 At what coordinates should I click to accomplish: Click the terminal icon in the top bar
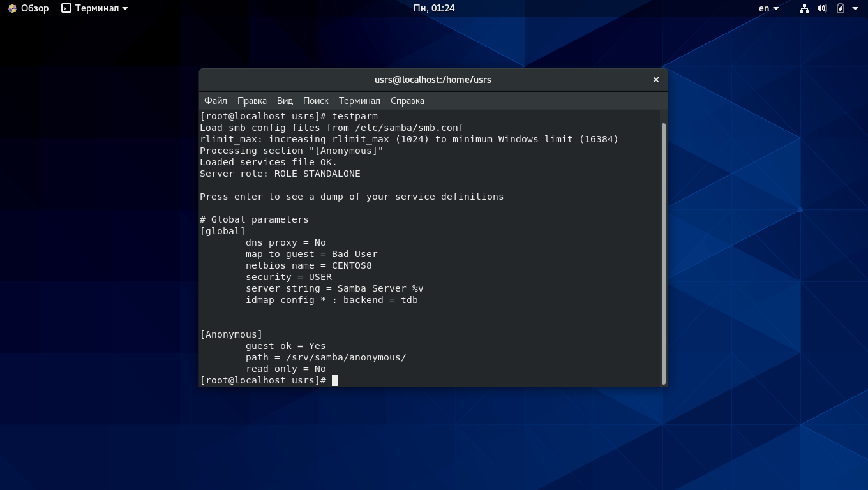click(66, 8)
